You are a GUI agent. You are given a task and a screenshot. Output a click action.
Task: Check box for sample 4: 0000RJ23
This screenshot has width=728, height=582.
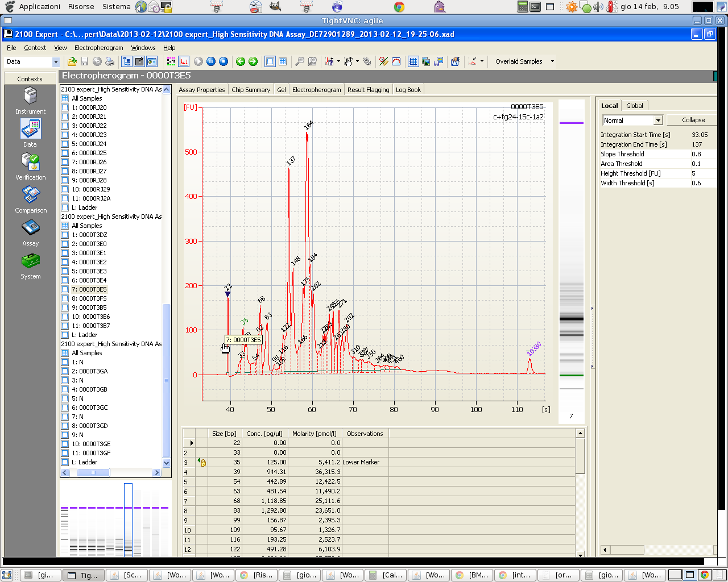coord(65,135)
